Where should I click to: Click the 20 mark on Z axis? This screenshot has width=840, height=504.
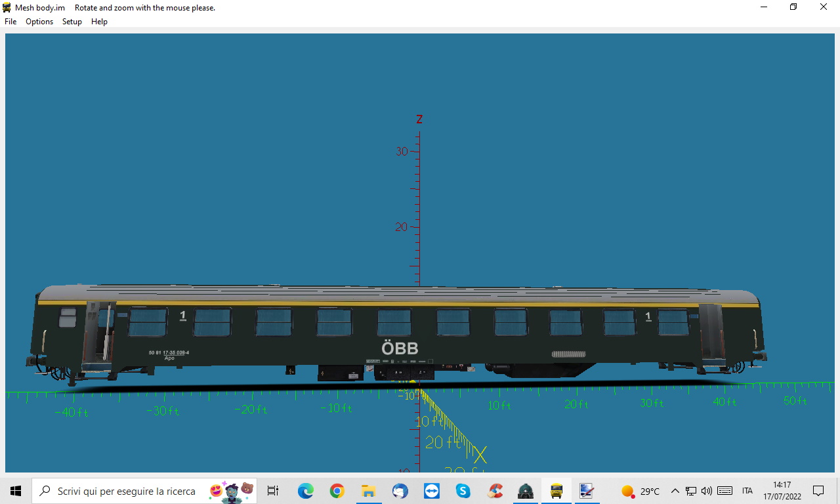pos(402,227)
